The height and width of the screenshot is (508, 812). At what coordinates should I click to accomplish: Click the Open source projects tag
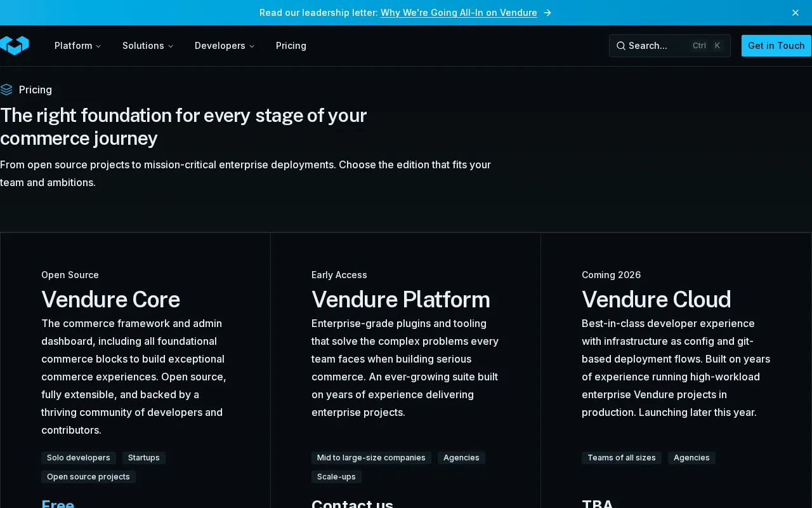[x=88, y=477]
